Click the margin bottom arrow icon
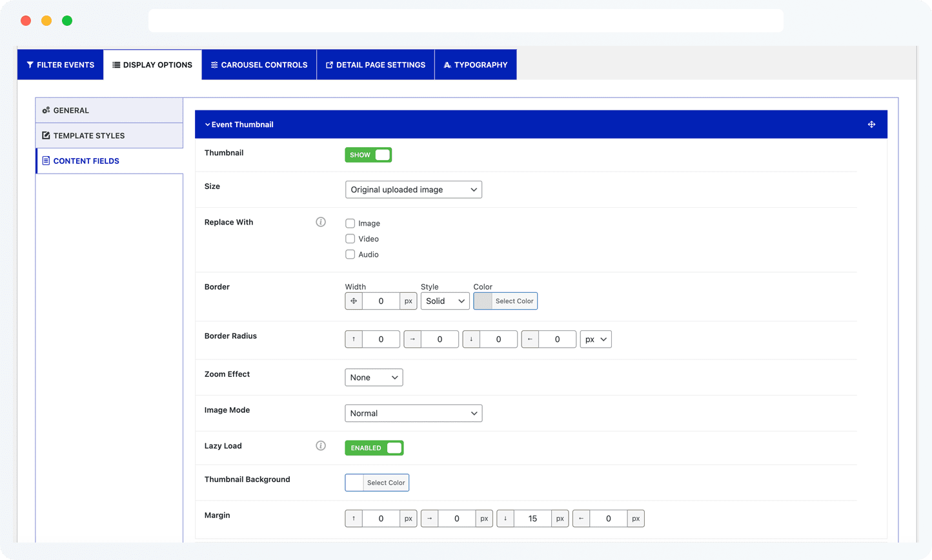932x560 pixels. point(505,519)
